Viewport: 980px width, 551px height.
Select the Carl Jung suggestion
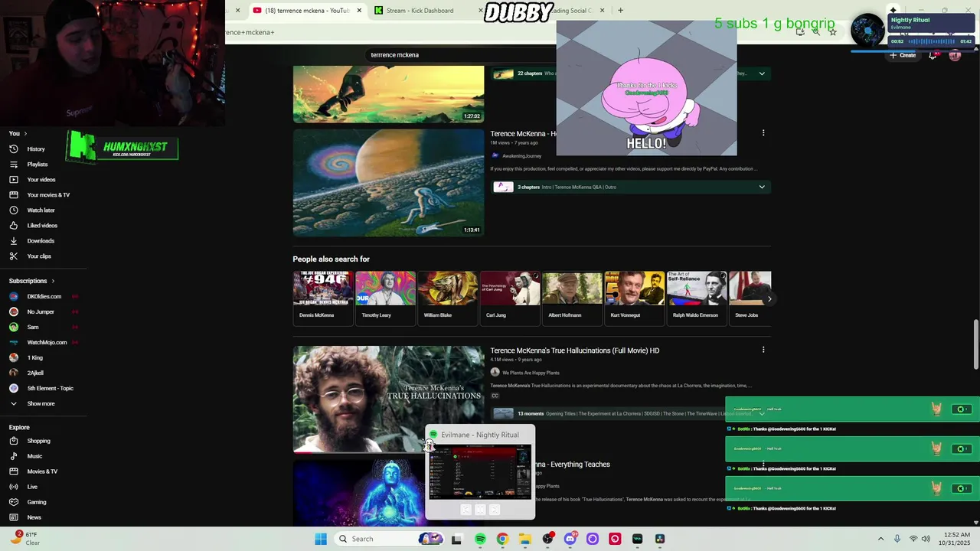click(510, 298)
